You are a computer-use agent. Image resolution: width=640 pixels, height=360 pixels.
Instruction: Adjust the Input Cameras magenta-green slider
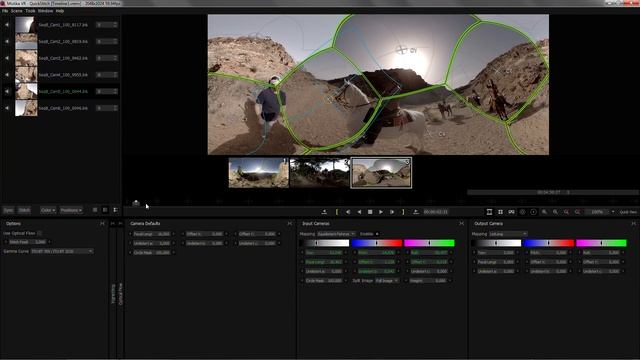tap(429, 243)
